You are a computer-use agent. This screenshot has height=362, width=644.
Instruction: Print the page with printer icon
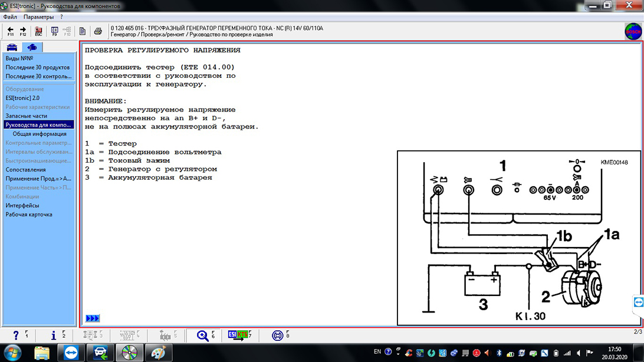(98, 31)
